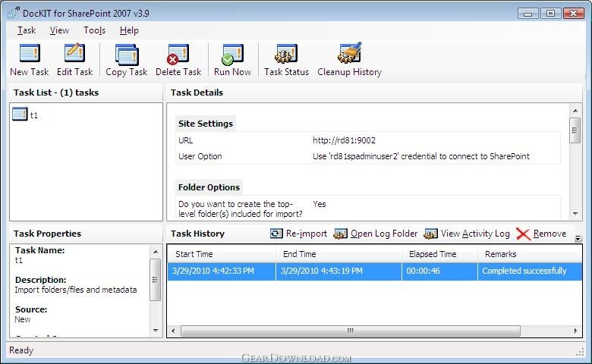This screenshot has width=592, height=364.
Task: Click the Task History scroll right arrow
Action: pos(575,331)
